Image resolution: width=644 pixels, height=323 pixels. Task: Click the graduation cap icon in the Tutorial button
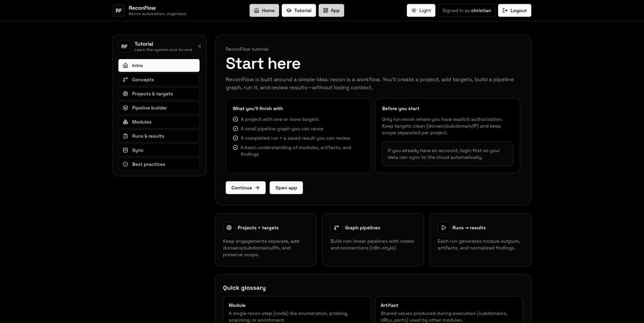(x=289, y=10)
